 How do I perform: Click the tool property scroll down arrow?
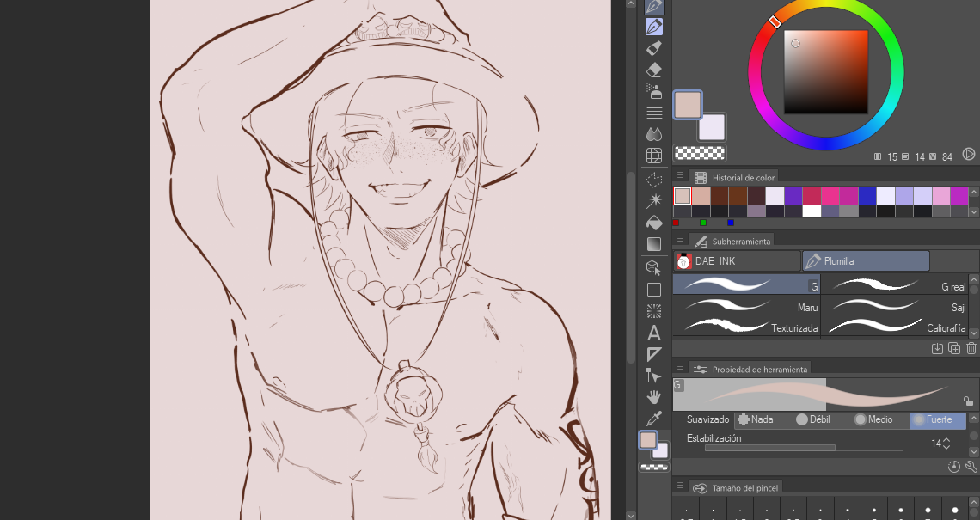(974, 451)
